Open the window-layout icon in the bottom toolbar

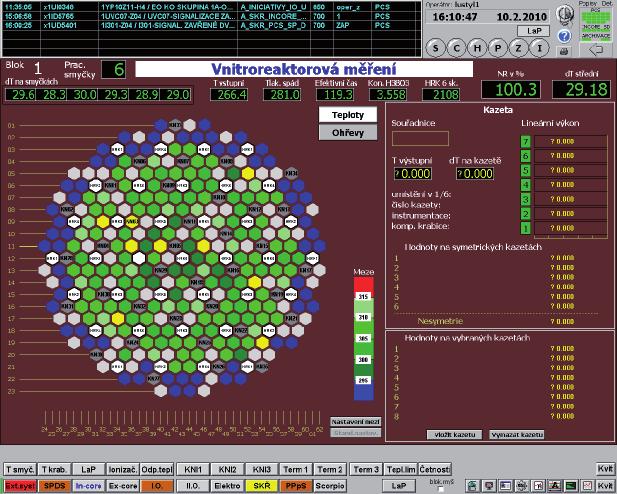point(506,486)
